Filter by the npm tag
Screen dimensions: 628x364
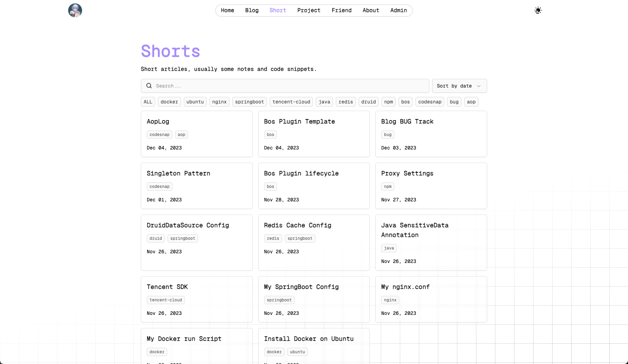[x=389, y=102]
